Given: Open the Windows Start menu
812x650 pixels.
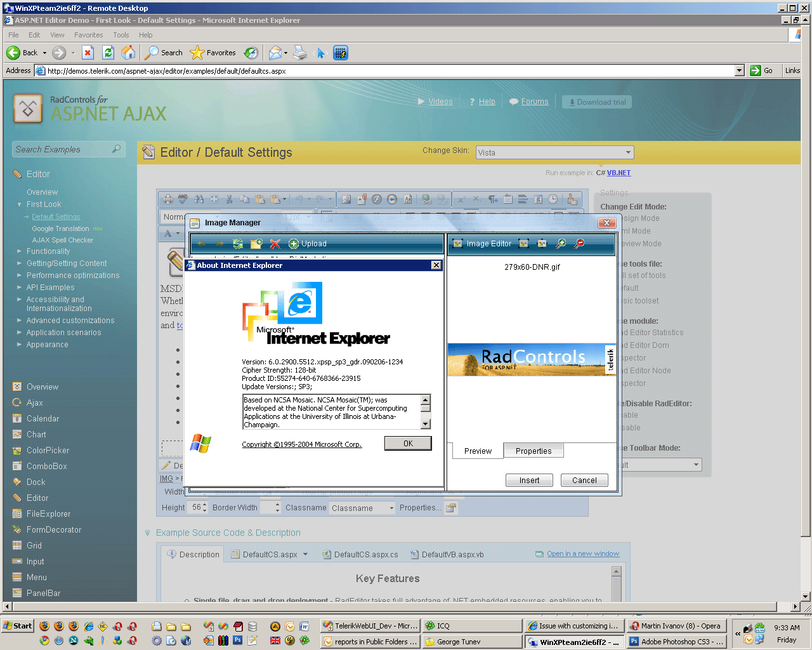Looking at the screenshot, I should [18, 626].
